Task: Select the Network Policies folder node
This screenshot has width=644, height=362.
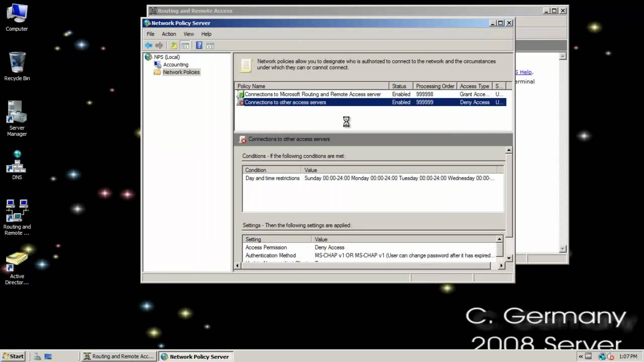Action: 181,72
